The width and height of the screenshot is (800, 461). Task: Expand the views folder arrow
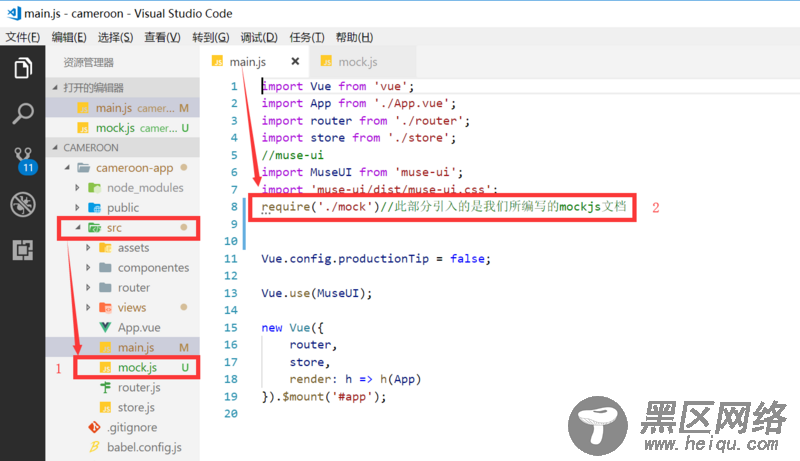pyautogui.click(x=88, y=308)
